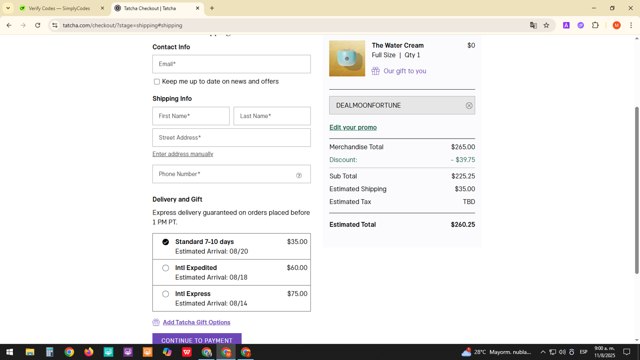
Task: Open the purple A browser extension
Action: (x=566, y=25)
